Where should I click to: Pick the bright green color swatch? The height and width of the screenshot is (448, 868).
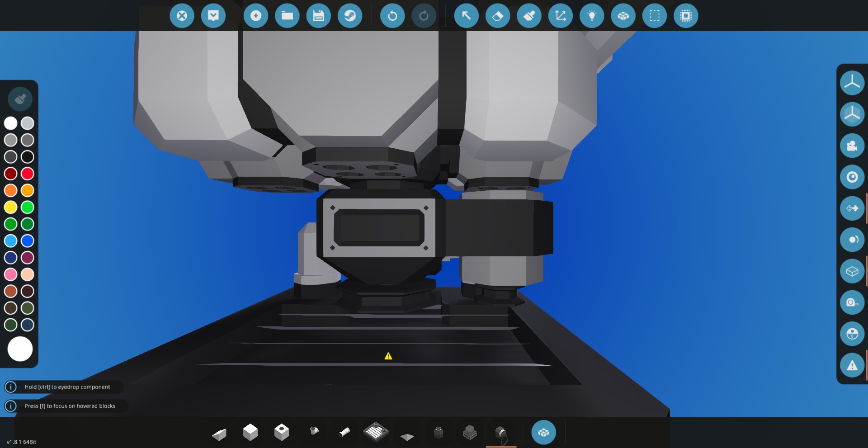click(x=28, y=207)
